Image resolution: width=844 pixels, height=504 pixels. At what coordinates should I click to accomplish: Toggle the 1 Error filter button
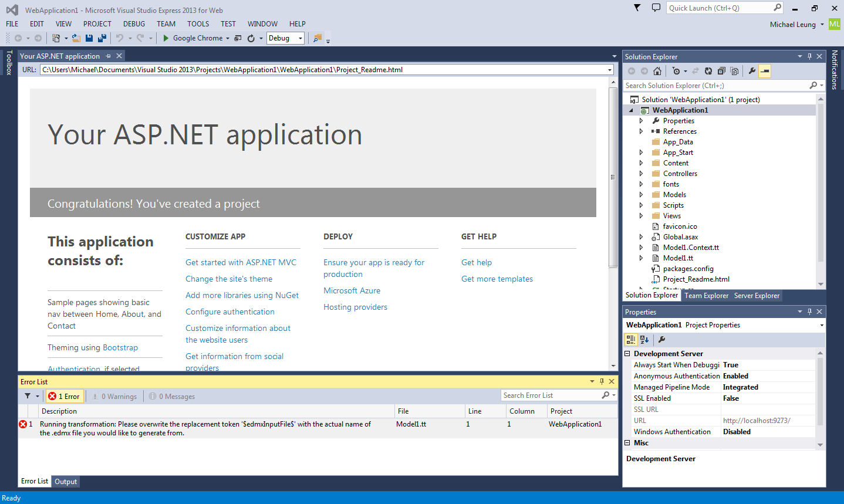[65, 396]
